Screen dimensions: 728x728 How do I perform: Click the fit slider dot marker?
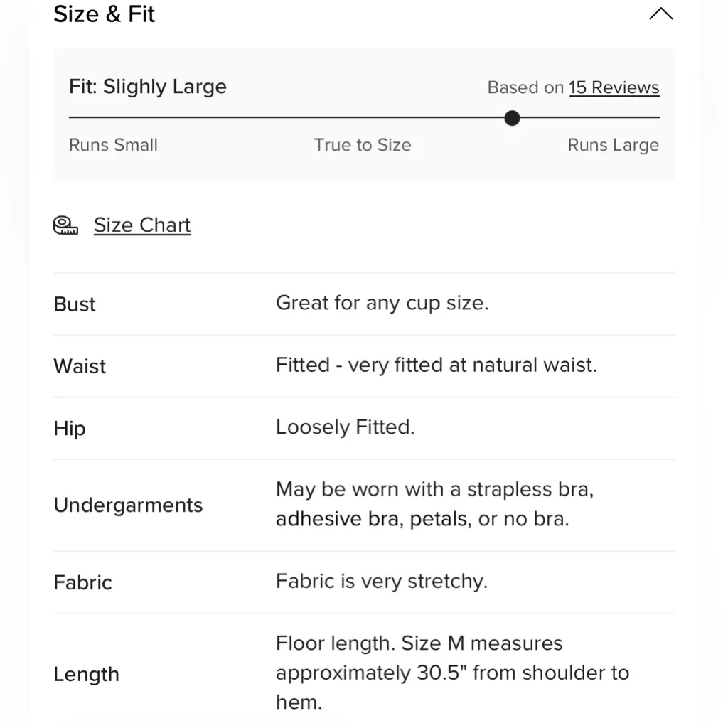coord(512,118)
